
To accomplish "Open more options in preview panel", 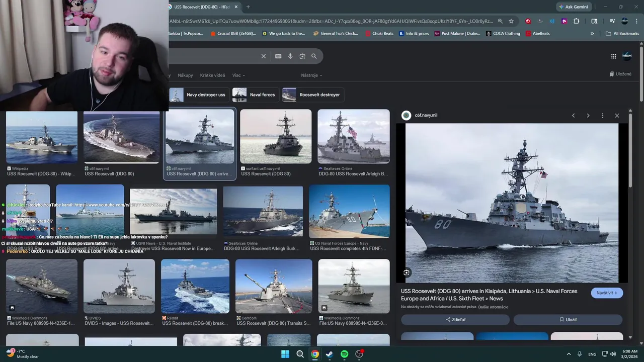I will [602, 116].
